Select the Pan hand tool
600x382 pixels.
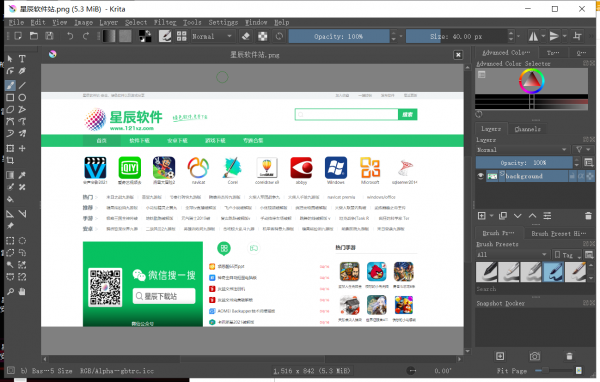pyautogui.click(x=22, y=292)
